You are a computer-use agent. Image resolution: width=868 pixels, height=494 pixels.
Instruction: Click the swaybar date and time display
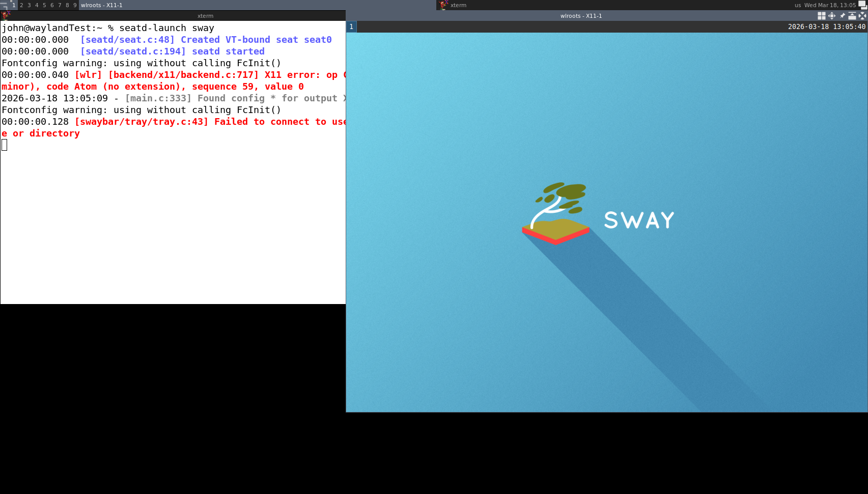coord(826,26)
